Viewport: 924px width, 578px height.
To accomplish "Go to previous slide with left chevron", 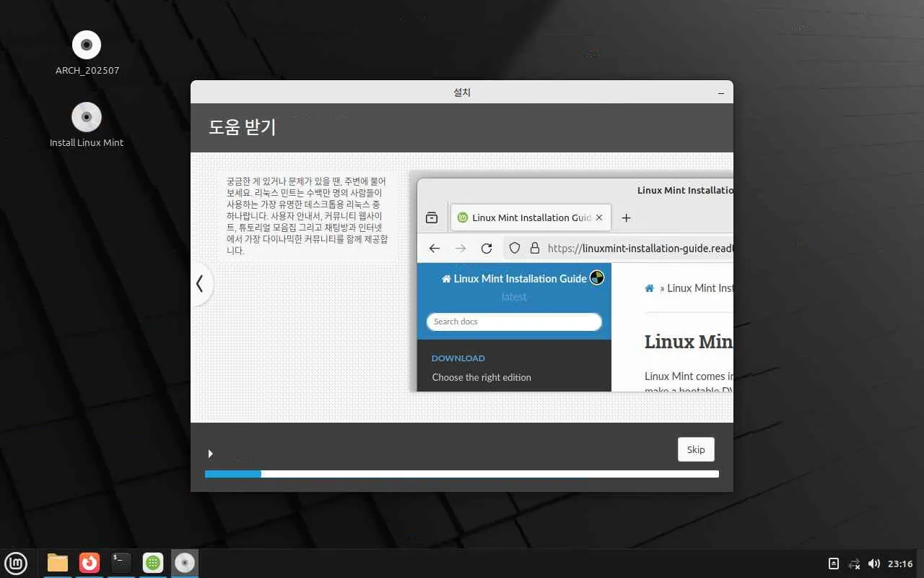I will pos(201,284).
